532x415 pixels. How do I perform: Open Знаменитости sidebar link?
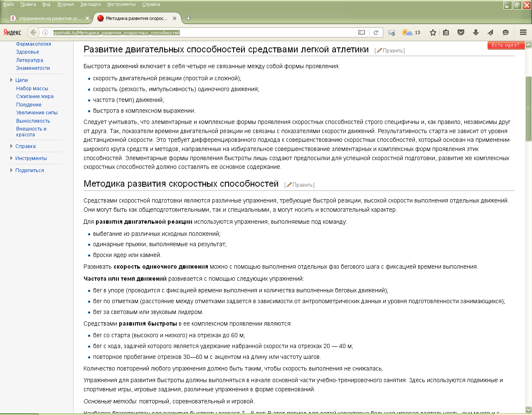click(x=33, y=68)
